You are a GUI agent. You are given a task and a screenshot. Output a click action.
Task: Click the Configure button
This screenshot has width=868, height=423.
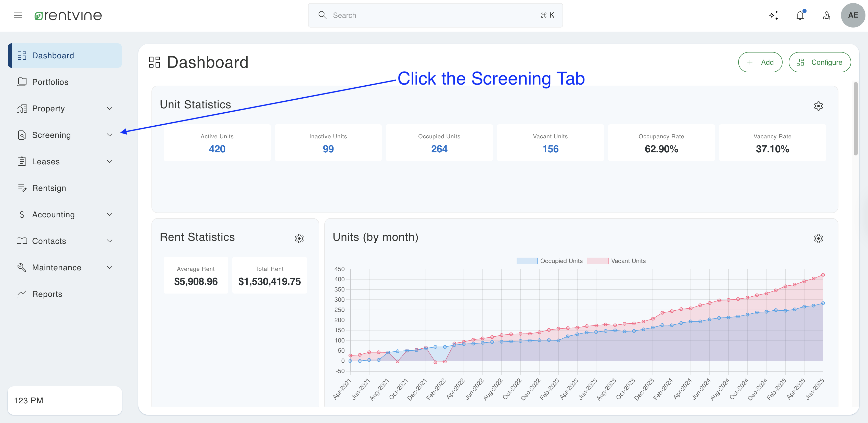pyautogui.click(x=820, y=62)
